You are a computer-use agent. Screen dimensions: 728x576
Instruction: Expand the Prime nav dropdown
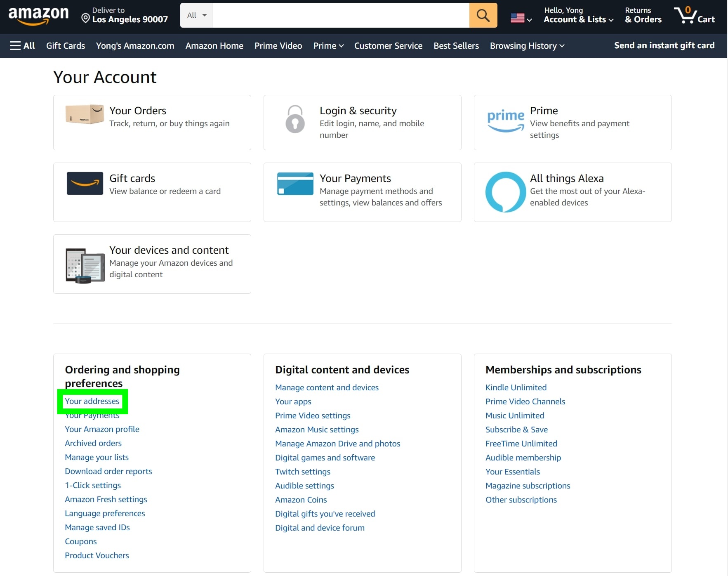tap(328, 46)
